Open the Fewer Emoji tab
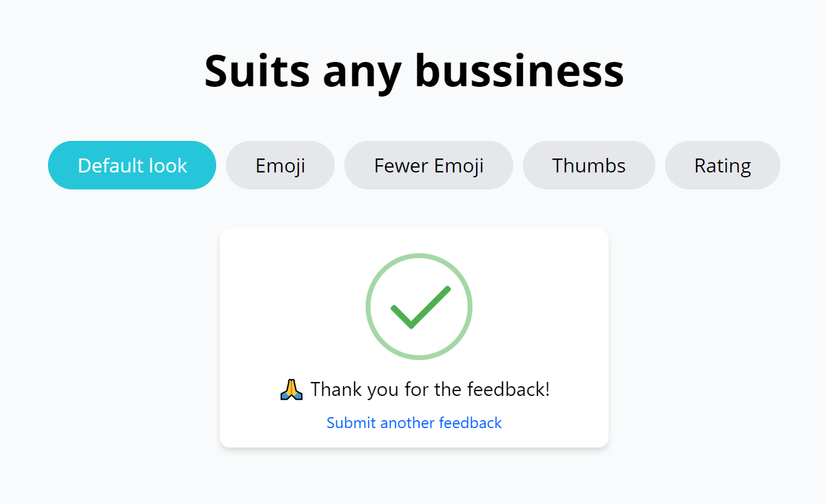 (x=428, y=165)
